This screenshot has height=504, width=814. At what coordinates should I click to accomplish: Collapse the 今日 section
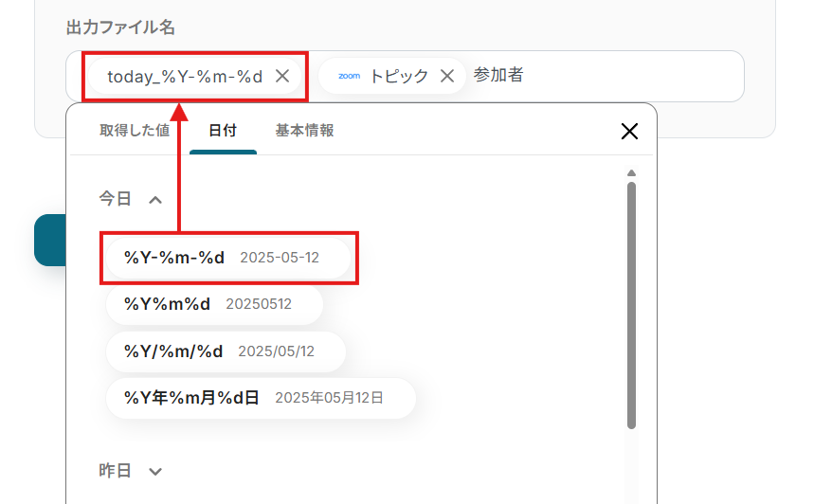click(155, 199)
